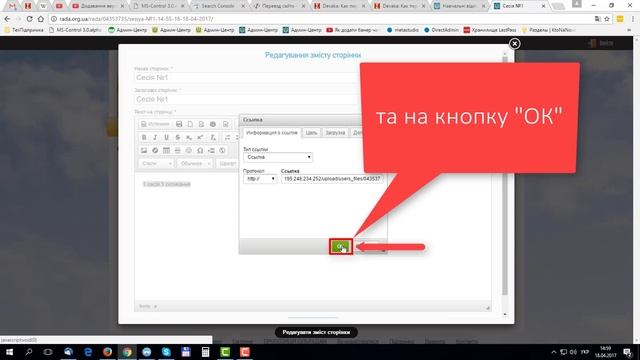Click the translate icon in address bar

coord(598,19)
